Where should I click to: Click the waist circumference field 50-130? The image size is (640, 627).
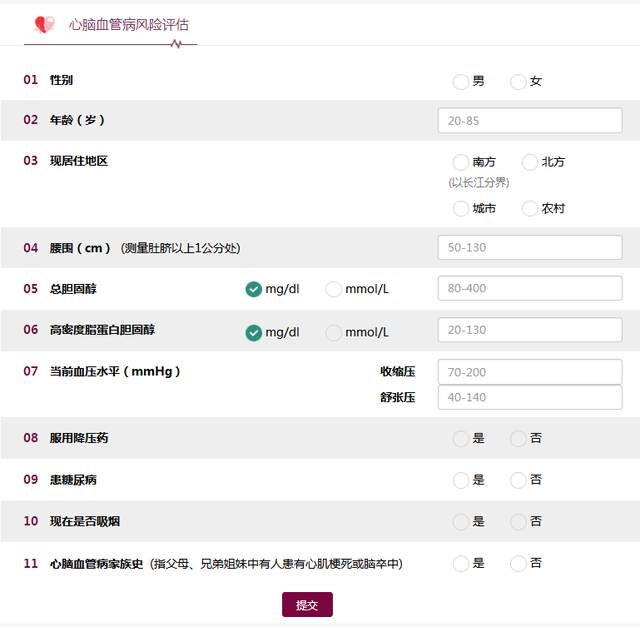pyautogui.click(x=530, y=247)
